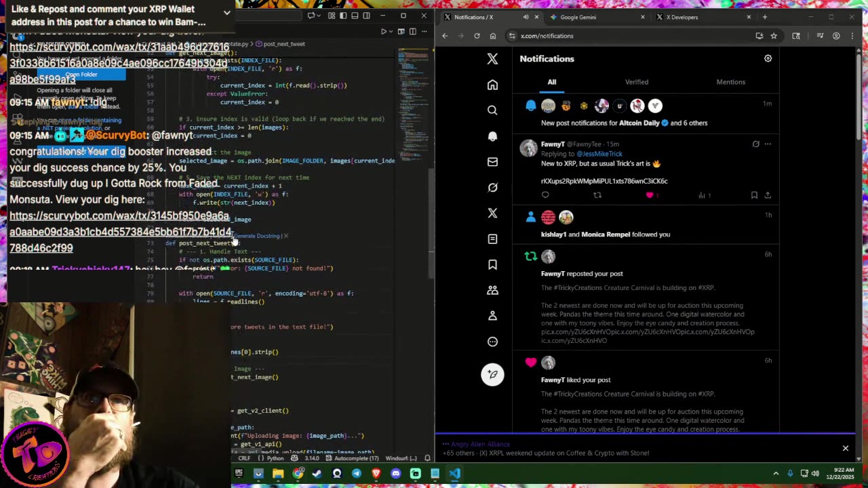Go back in the browser

445,36
